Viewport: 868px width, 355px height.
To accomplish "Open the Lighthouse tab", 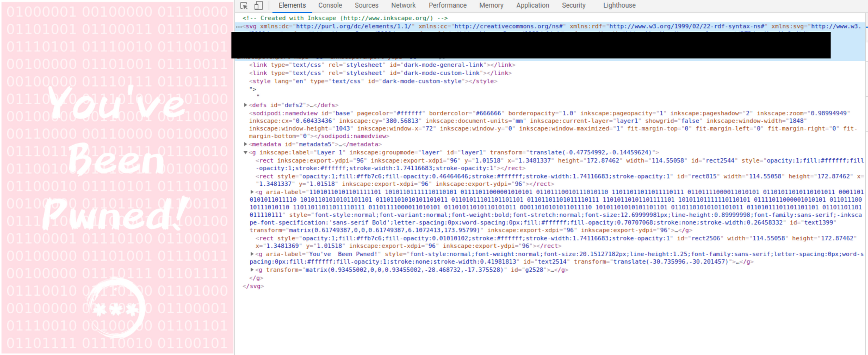I will (x=619, y=5).
